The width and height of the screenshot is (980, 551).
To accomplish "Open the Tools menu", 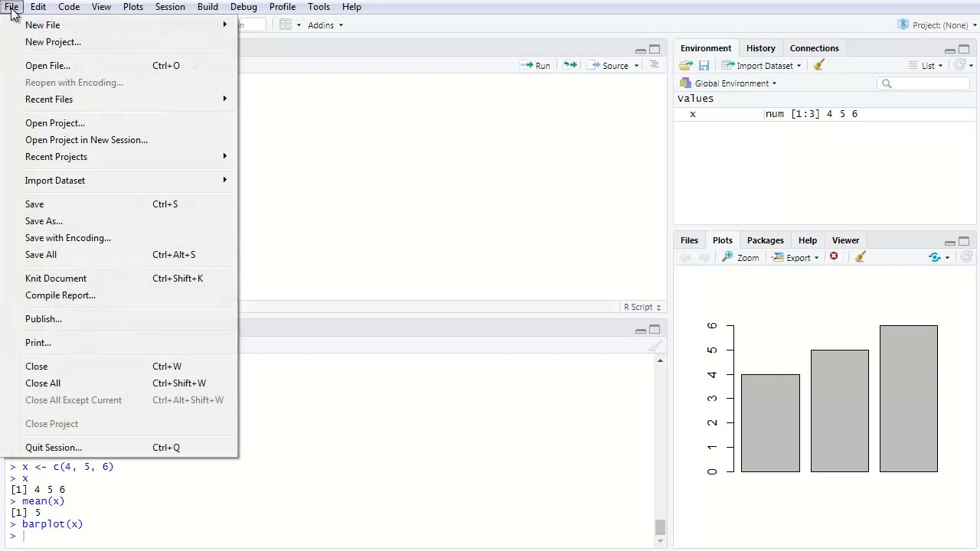I will (318, 7).
